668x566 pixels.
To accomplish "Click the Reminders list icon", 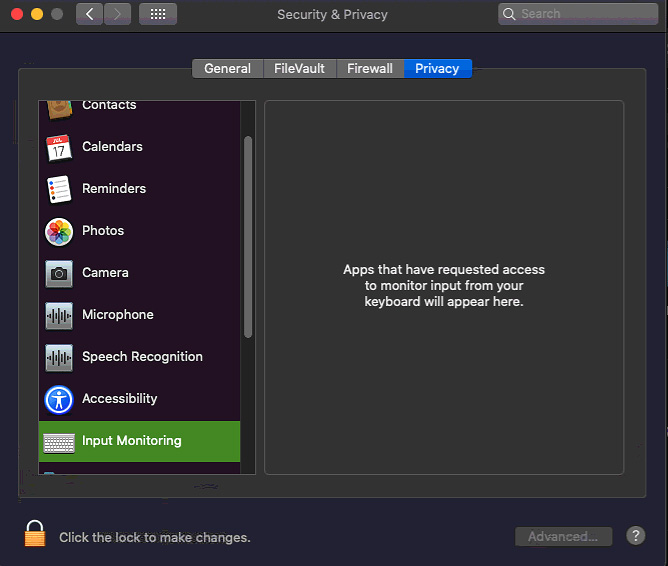I will pos(59,189).
